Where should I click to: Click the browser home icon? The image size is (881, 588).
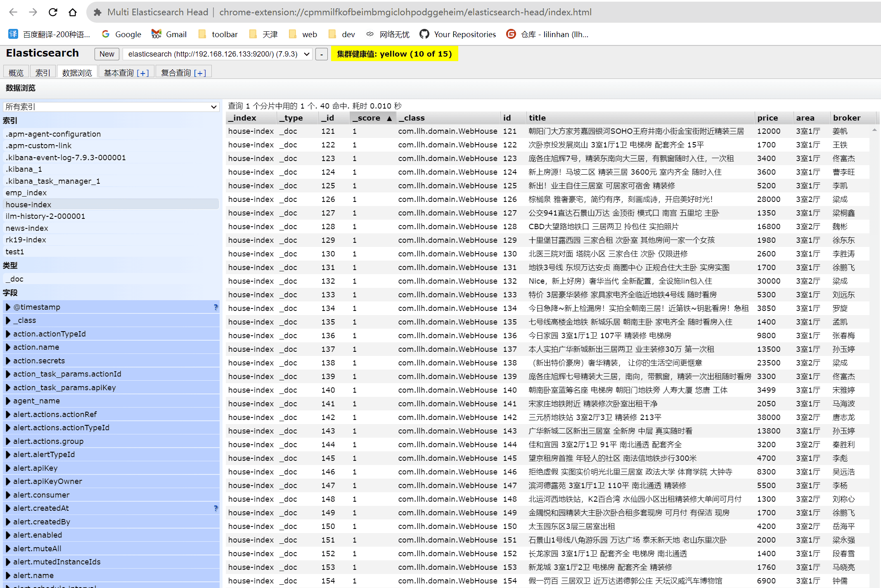(73, 12)
